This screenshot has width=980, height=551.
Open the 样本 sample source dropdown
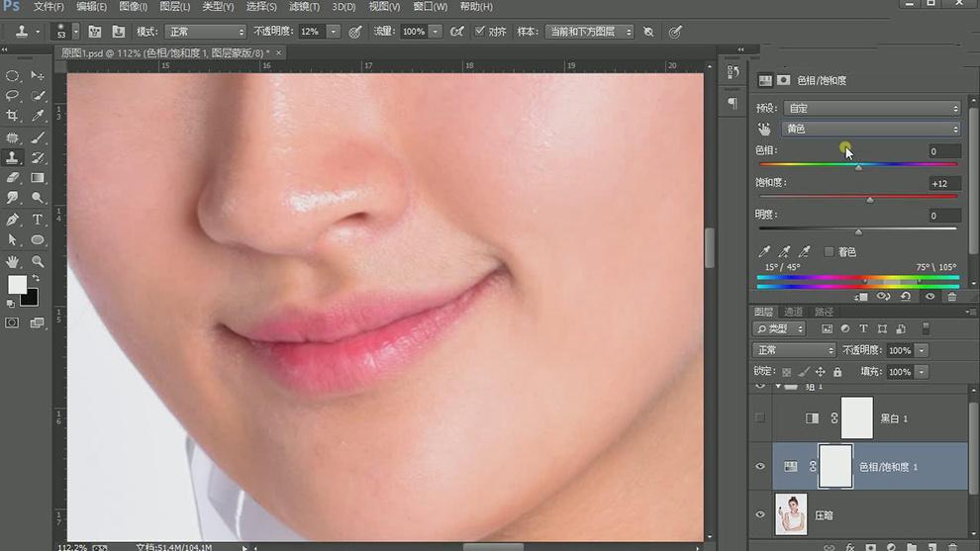tap(589, 32)
